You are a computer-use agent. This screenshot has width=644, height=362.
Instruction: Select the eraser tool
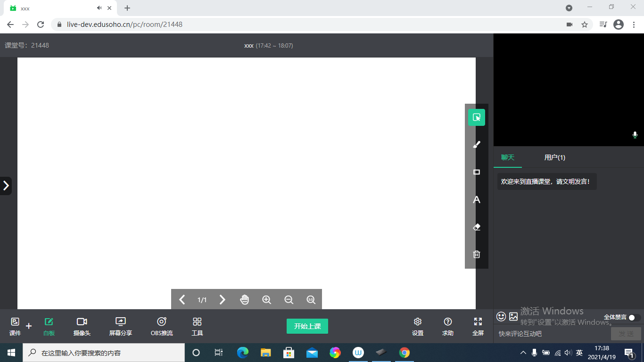477,227
